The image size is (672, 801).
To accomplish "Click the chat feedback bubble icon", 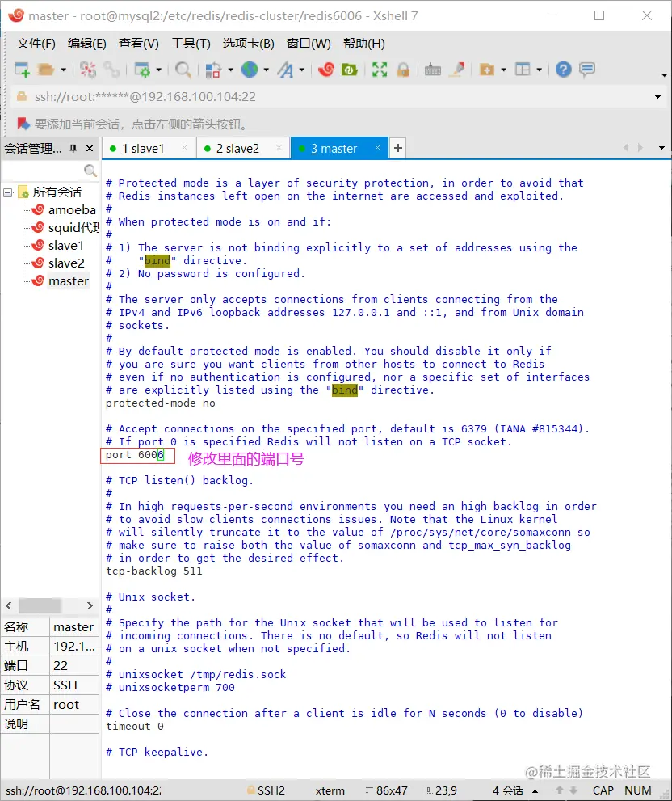I will point(586,70).
